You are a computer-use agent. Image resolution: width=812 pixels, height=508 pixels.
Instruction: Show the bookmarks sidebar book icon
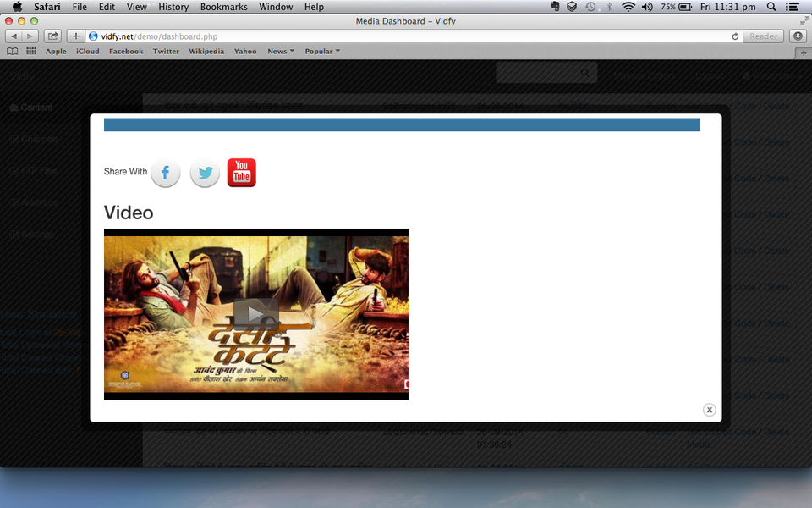pyautogui.click(x=13, y=52)
